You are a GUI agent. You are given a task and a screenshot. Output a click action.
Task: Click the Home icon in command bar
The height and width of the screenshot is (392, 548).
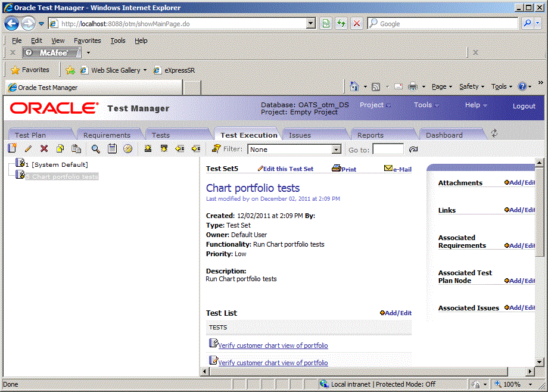[354, 86]
